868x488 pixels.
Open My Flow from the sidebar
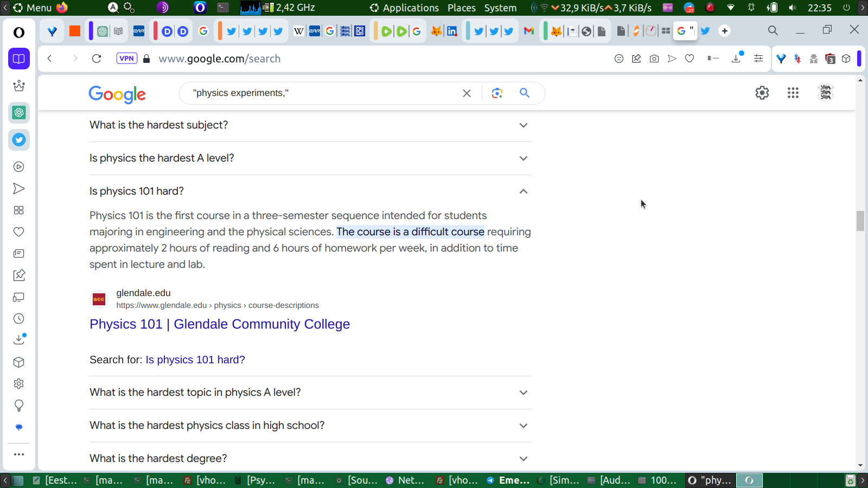(19, 189)
